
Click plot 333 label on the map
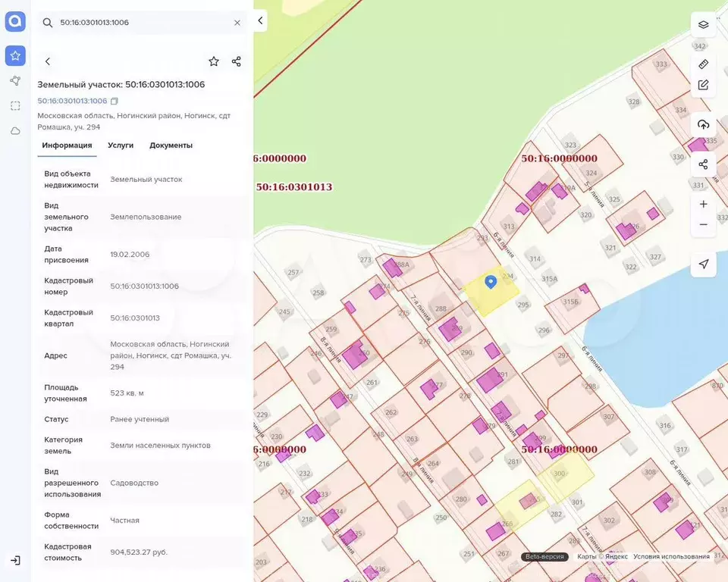(661, 64)
